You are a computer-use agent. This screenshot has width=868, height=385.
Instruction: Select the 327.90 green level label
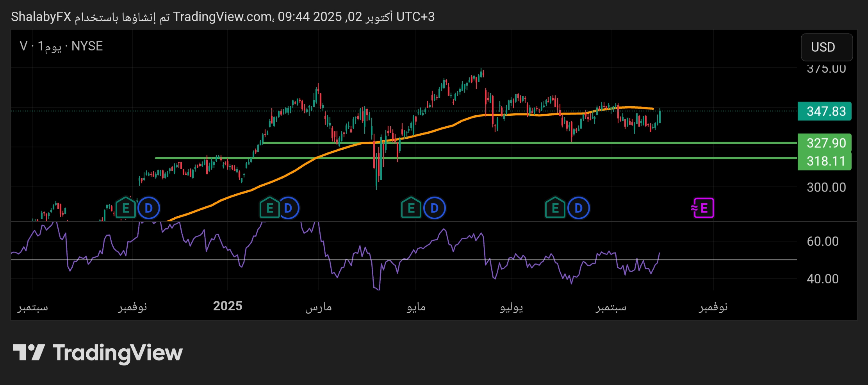tap(825, 143)
